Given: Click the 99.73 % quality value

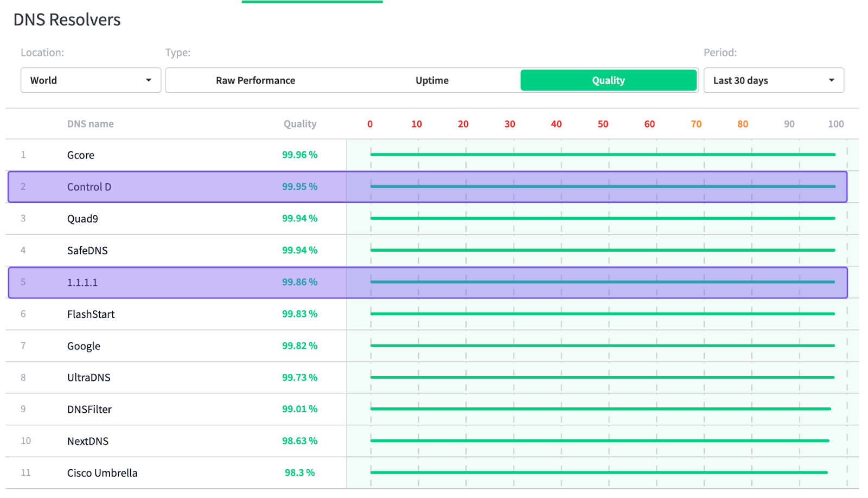Looking at the screenshot, I should [x=299, y=378].
